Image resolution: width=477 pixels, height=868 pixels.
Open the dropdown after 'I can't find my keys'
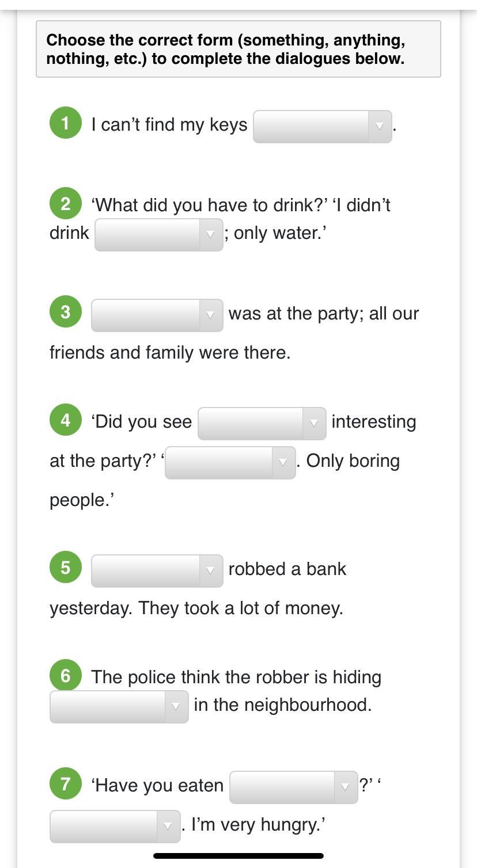pos(322,127)
